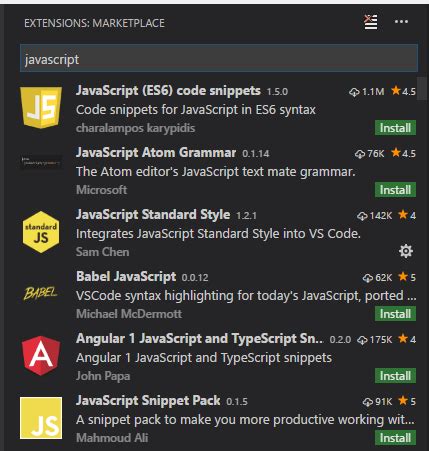Click publisher name 'John Papa'
Screen dimensions: 429x451
point(103,376)
